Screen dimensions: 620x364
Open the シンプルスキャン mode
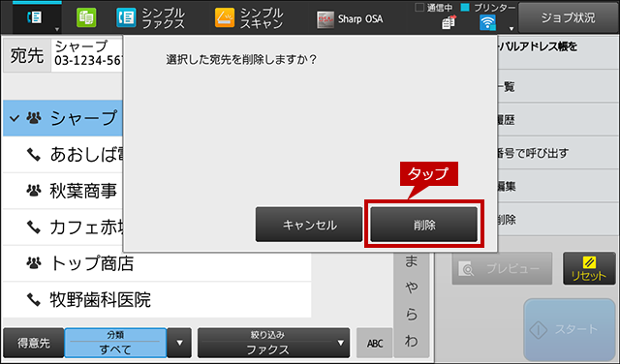coord(249,18)
